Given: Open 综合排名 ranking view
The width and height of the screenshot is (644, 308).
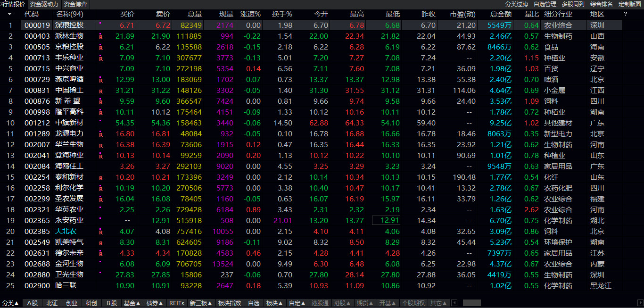Looking at the screenshot, I should pyautogui.click(x=602, y=4).
